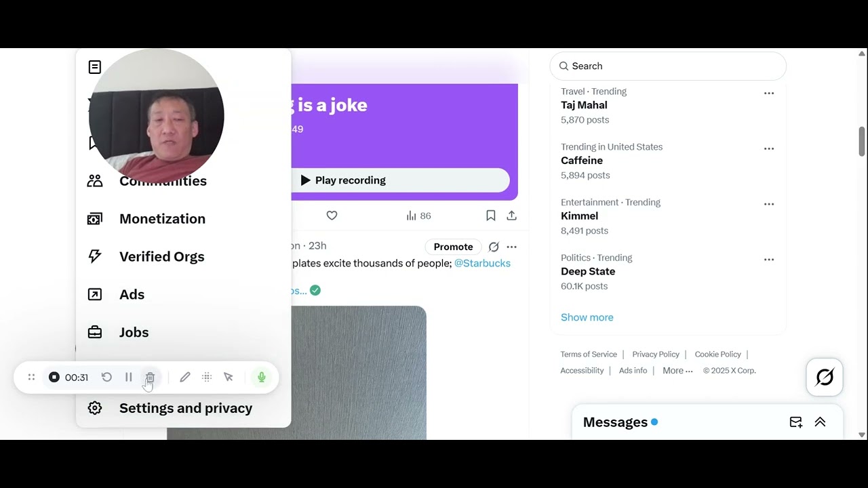Open the post's three-dot more menu
Screen dimensions: 868x488
coord(511,247)
